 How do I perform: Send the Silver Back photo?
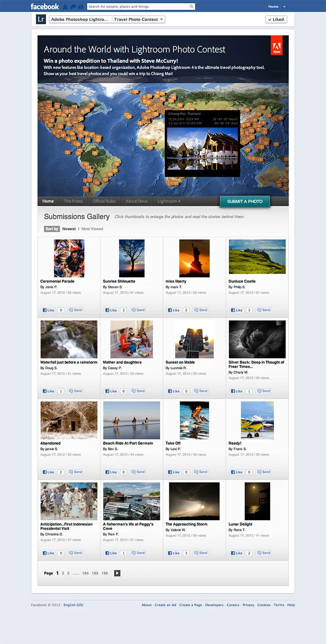[264, 391]
